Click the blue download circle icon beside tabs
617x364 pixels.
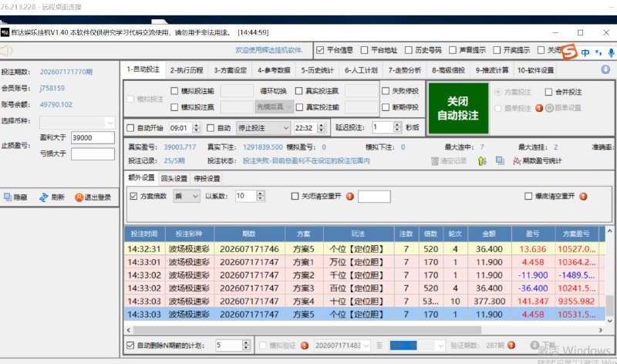pos(605,69)
